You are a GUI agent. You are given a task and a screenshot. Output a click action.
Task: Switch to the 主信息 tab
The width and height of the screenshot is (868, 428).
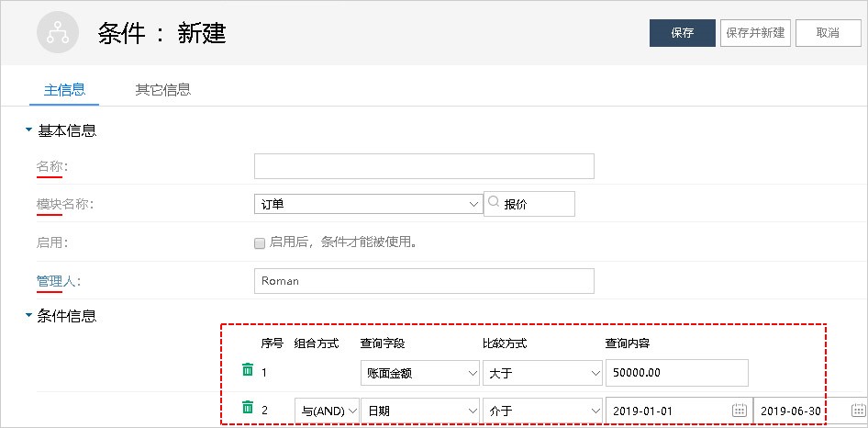coord(65,90)
